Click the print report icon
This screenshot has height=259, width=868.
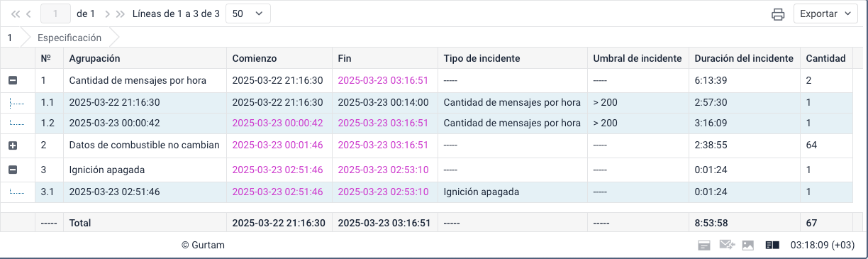coord(778,14)
